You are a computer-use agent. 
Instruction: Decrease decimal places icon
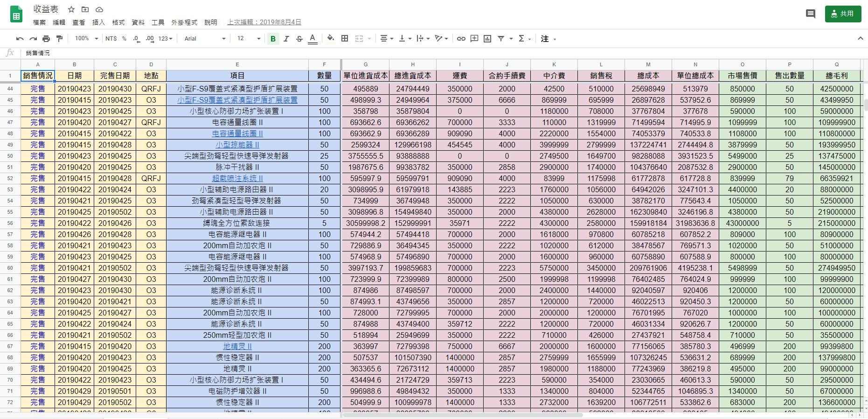pos(137,39)
